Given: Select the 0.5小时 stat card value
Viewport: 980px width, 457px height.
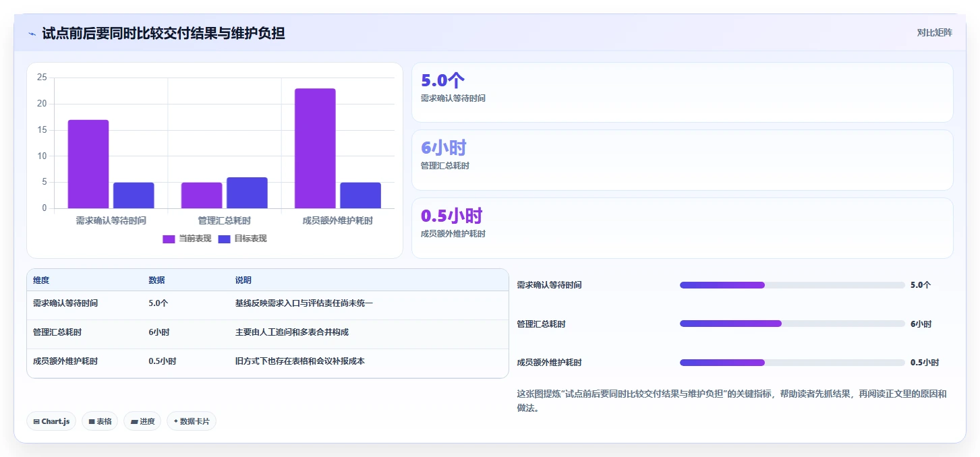Looking at the screenshot, I should [452, 216].
